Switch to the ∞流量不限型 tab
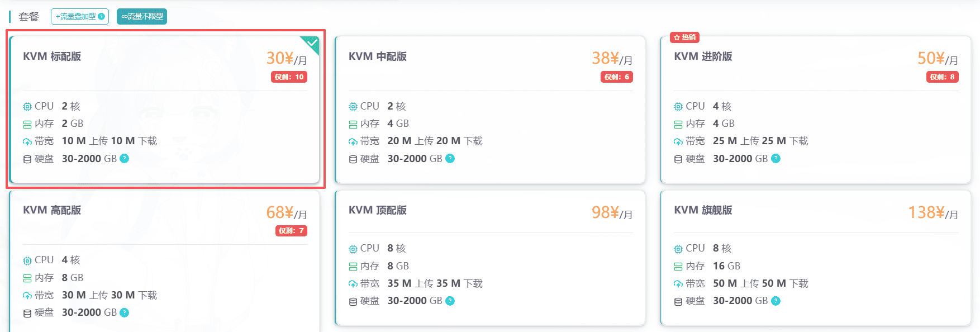Screen dimensions: 980x332 click(x=142, y=17)
